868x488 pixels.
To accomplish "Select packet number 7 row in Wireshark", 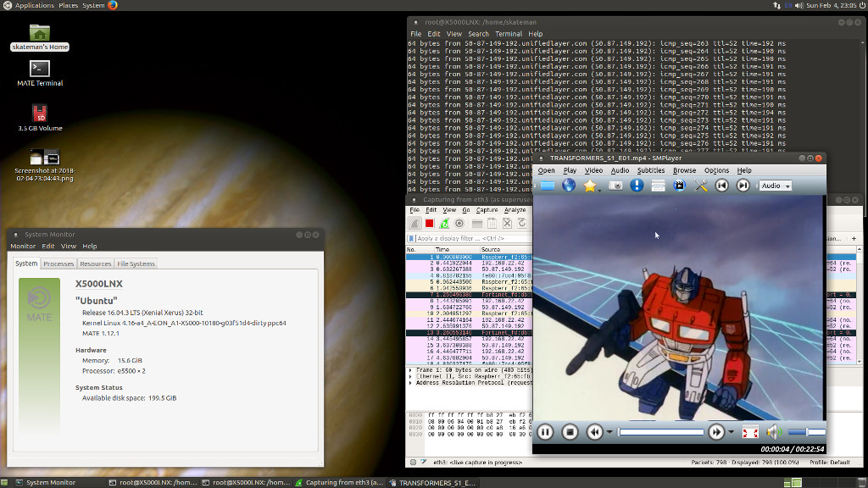I will 469,295.
